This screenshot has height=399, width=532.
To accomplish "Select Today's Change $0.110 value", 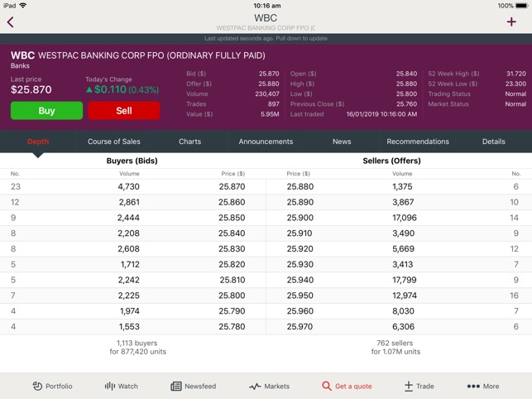I will [110, 89].
